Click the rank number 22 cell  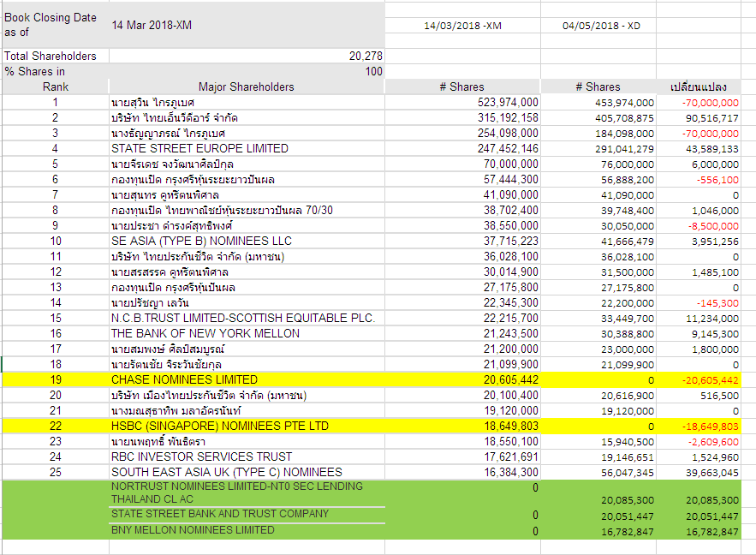(56, 427)
